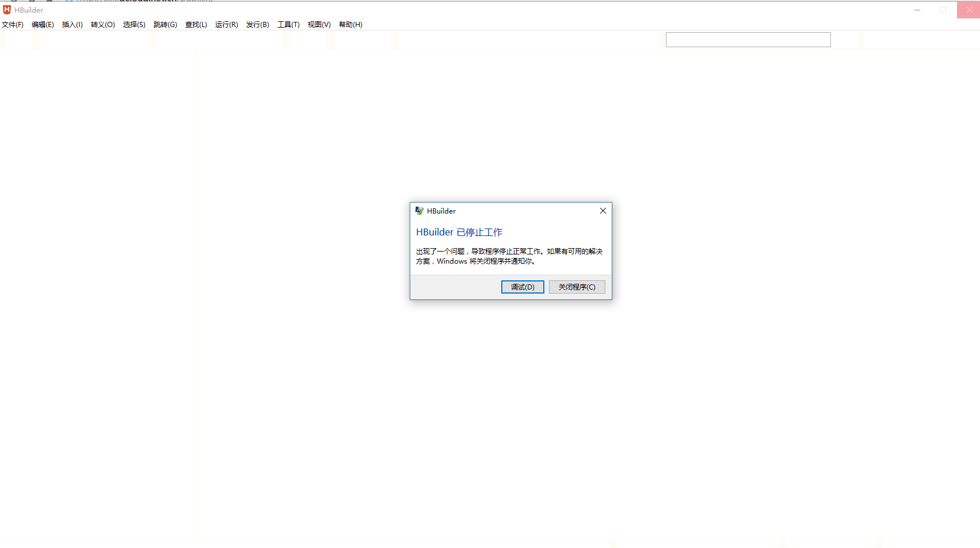The height and width of the screenshot is (548, 980).
Task: Open the 文件(F) menu
Action: tap(13, 25)
